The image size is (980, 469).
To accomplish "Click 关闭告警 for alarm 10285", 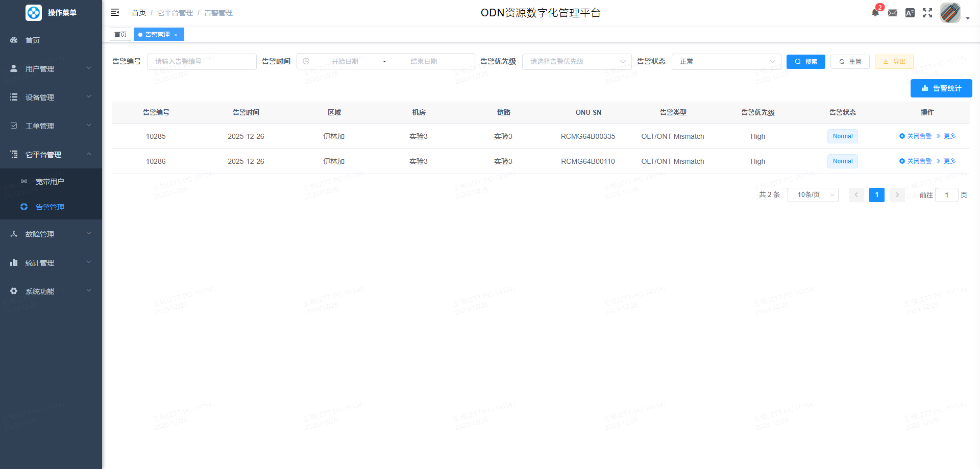I will tap(916, 136).
